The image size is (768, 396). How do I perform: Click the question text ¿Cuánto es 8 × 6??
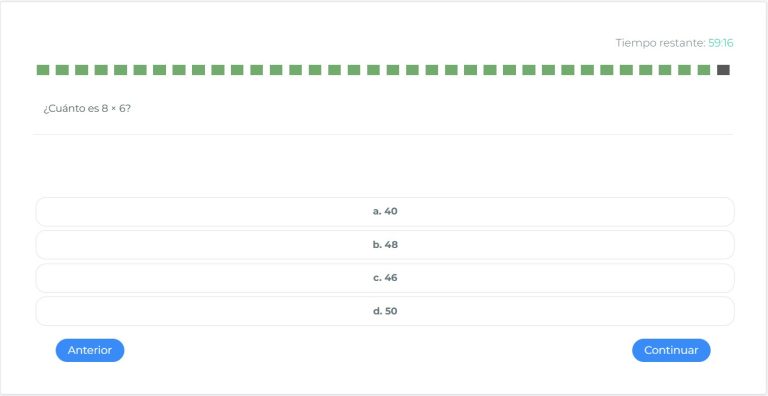point(87,109)
